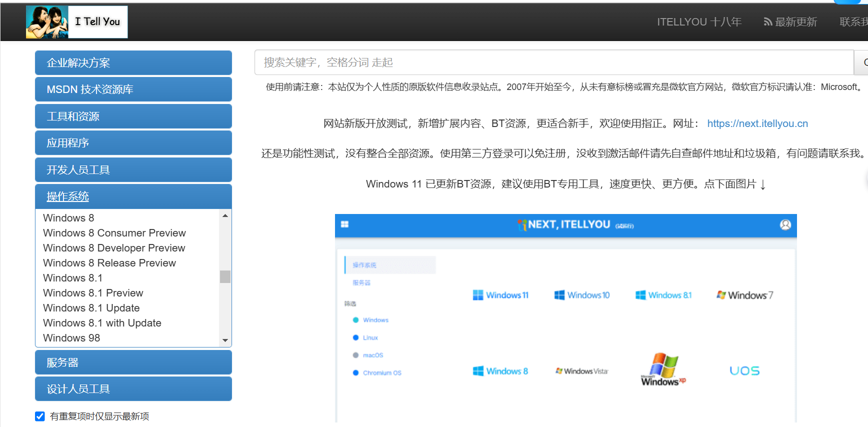Select Windows 8.1 Update
This screenshot has width=868, height=427.
(x=91, y=308)
